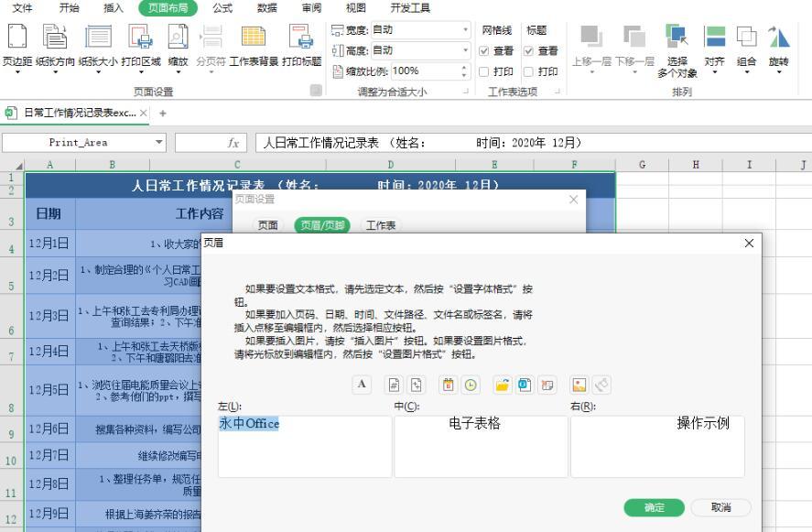Insert current date icon in header dialog

click(448, 385)
